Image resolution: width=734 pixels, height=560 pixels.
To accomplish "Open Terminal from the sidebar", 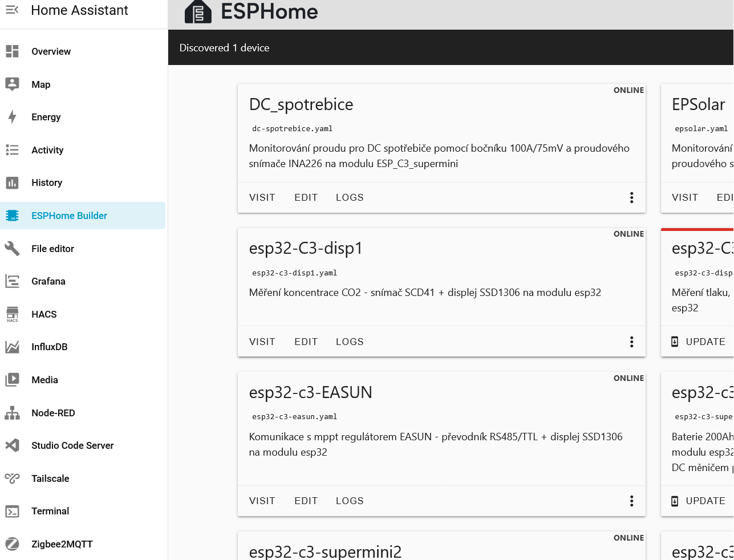I will [50, 511].
